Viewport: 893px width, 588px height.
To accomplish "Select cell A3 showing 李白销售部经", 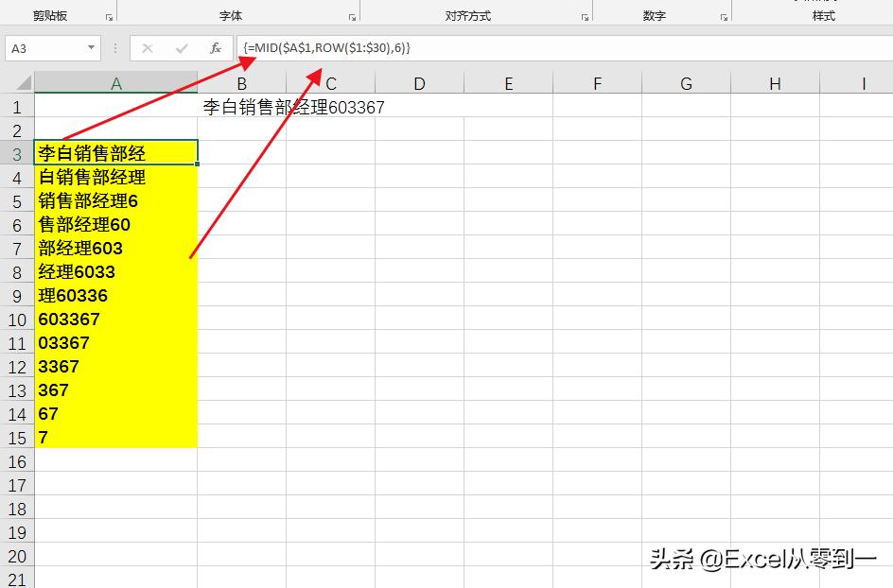I will tap(115, 153).
